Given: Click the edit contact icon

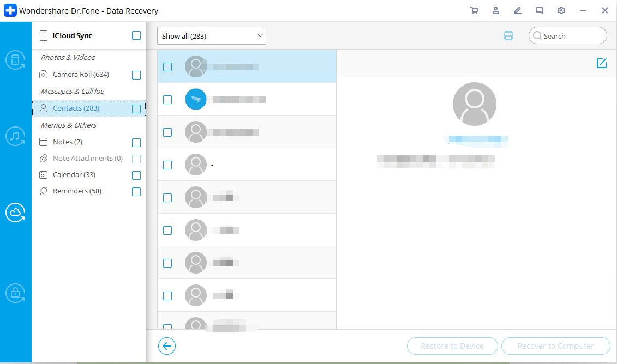Looking at the screenshot, I should pos(602,63).
